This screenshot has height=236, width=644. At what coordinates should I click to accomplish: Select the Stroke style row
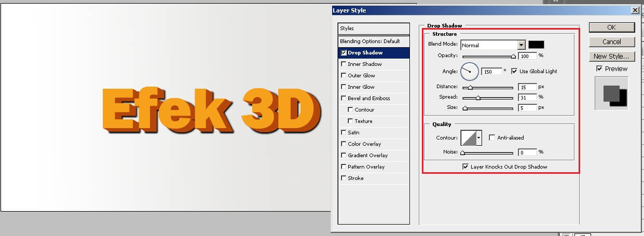pyautogui.click(x=374, y=178)
